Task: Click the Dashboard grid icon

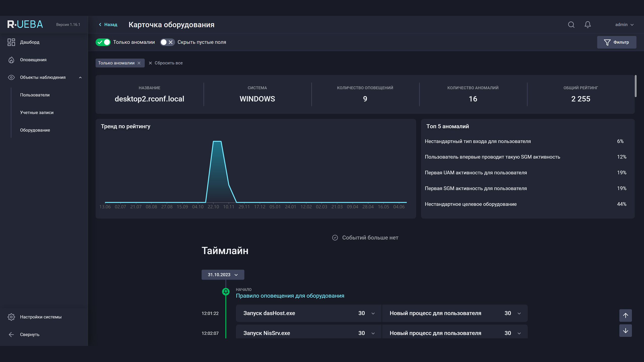Action: pos(11,42)
